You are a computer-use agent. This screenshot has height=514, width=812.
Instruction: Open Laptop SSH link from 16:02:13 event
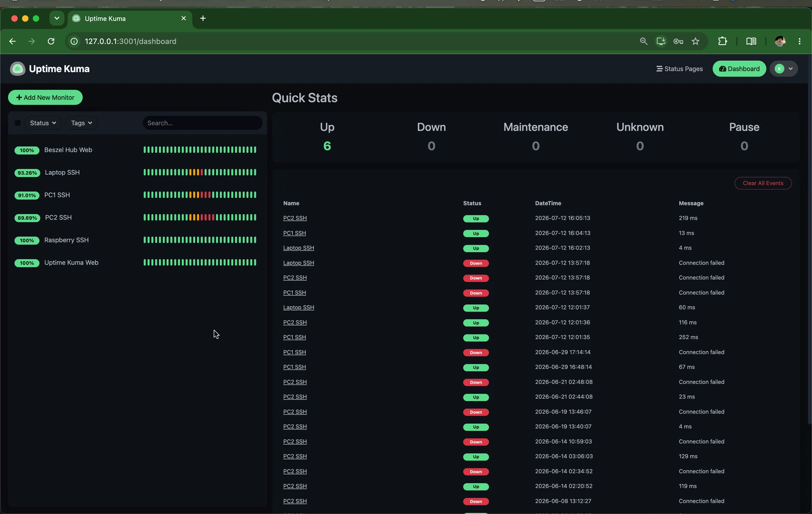point(299,248)
